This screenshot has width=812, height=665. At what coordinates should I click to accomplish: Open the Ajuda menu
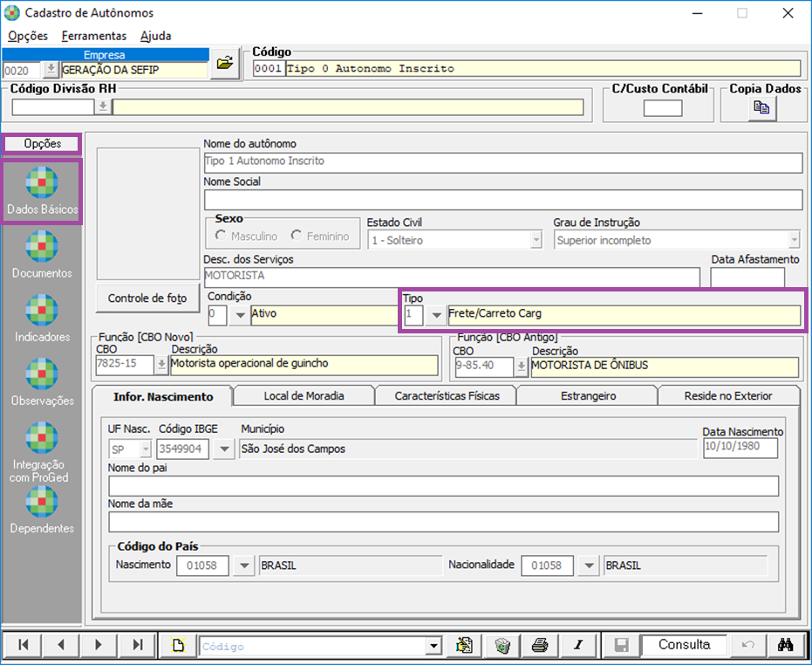tap(155, 36)
